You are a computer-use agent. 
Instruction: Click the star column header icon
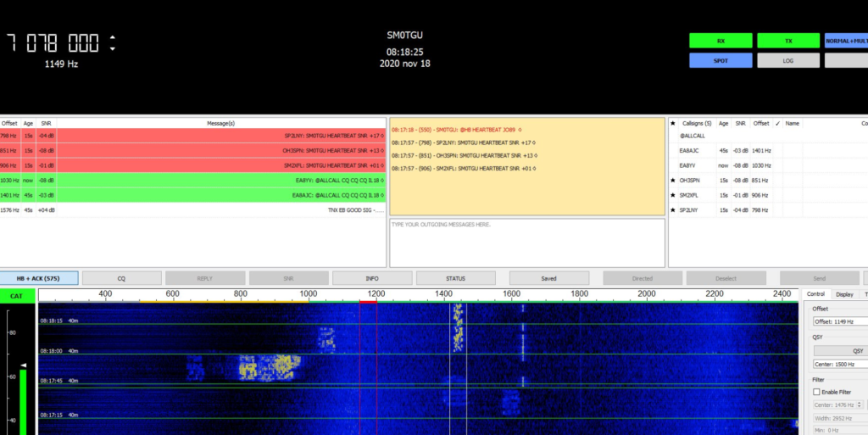(672, 124)
